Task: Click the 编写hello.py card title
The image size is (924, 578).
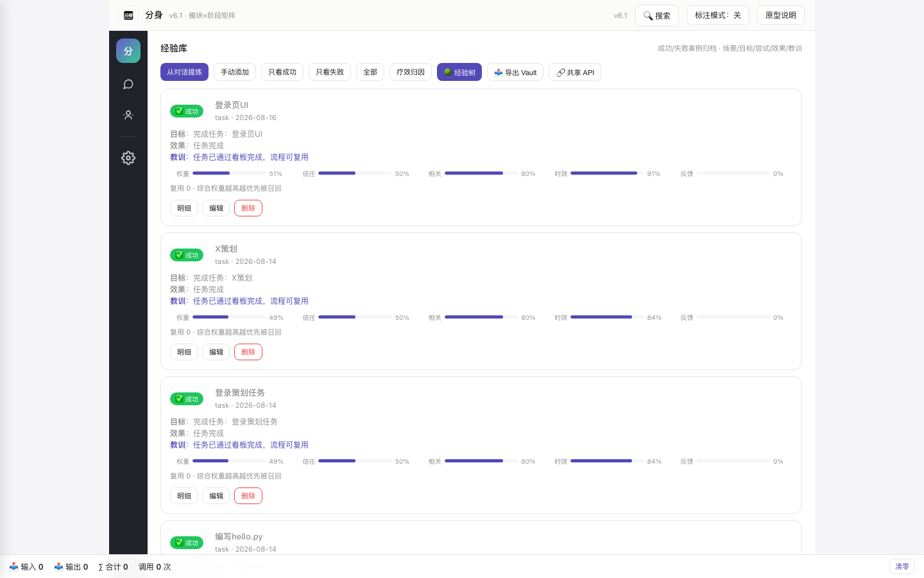Action: click(x=239, y=536)
